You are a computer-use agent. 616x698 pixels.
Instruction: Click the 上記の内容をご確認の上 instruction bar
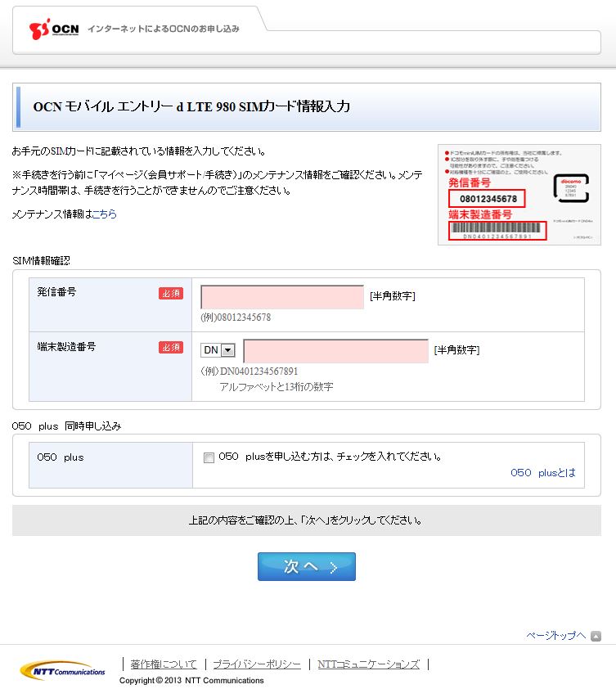(307, 520)
